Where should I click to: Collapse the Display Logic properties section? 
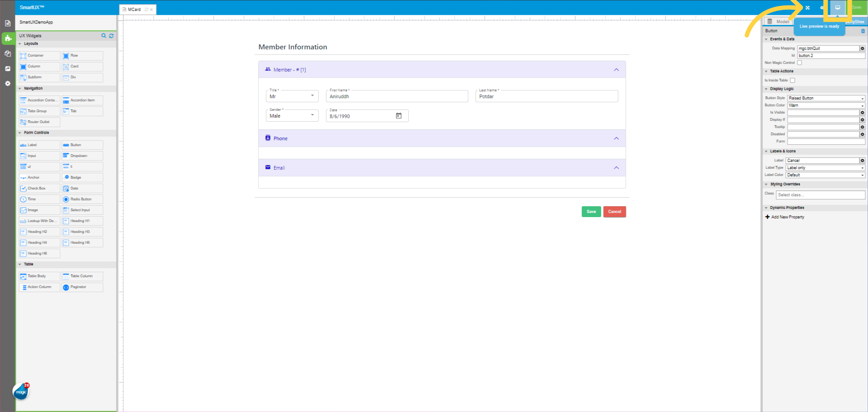pos(766,89)
